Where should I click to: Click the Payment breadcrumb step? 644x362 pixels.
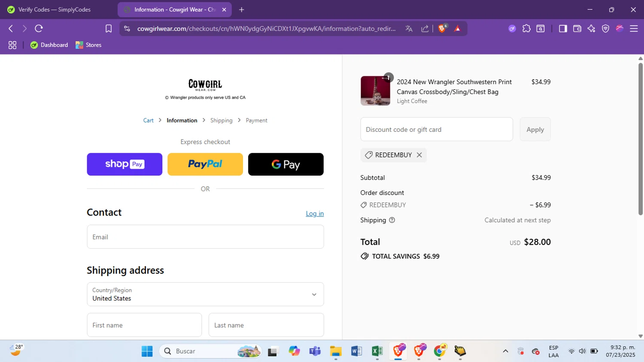tap(256, 121)
